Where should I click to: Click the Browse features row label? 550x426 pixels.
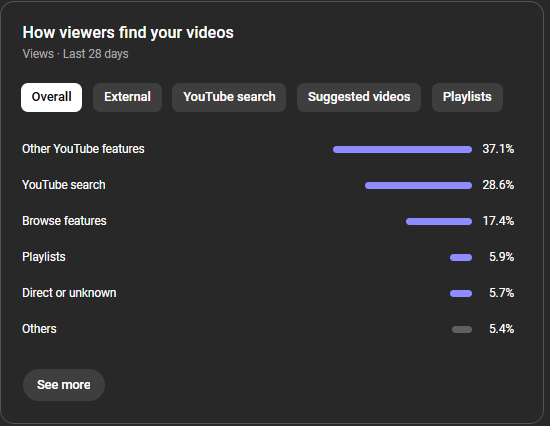point(64,221)
